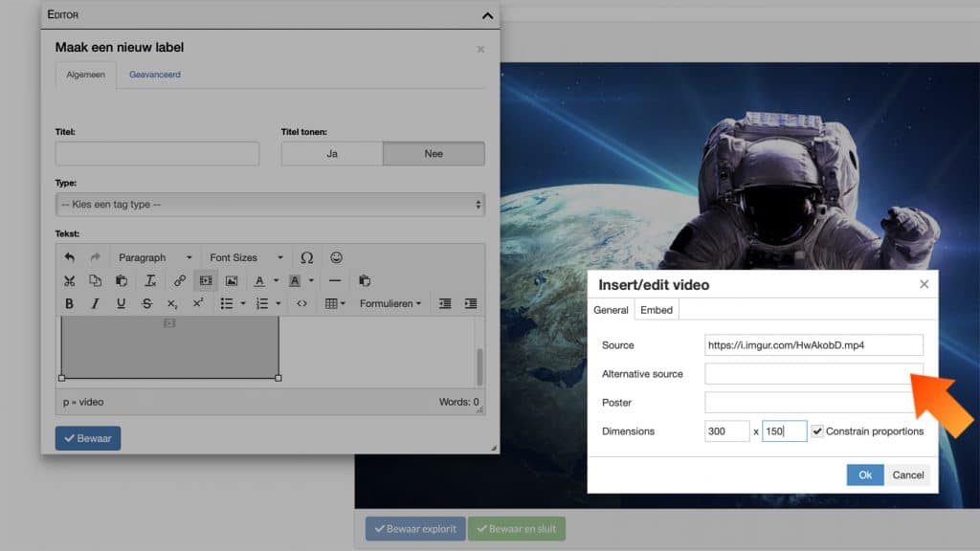Click the Alternative source field
Image resolution: width=980 pixels, height=551 pixels.
point(813,374)
